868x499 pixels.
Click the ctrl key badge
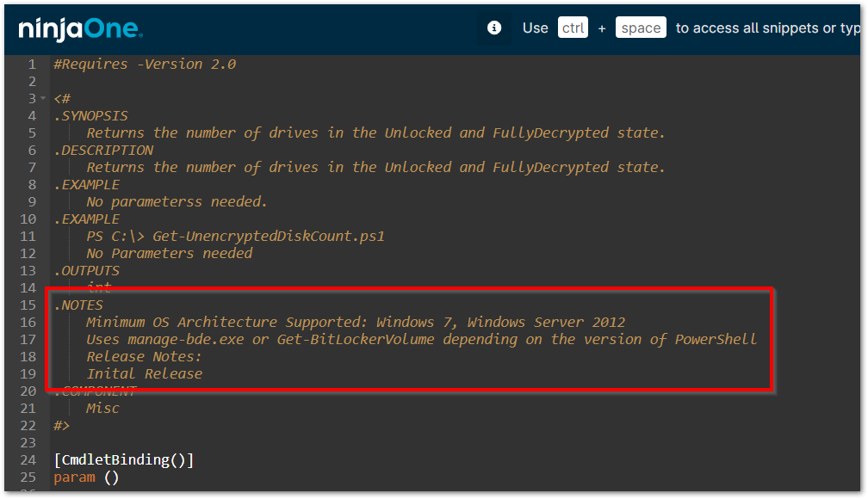tap(573, 28)
